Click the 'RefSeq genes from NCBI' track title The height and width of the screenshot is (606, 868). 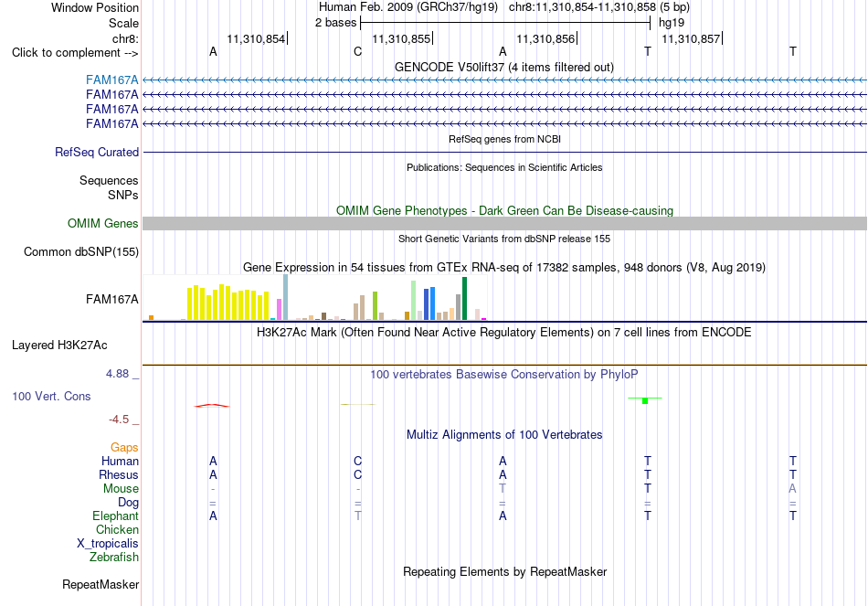(504, 139)
